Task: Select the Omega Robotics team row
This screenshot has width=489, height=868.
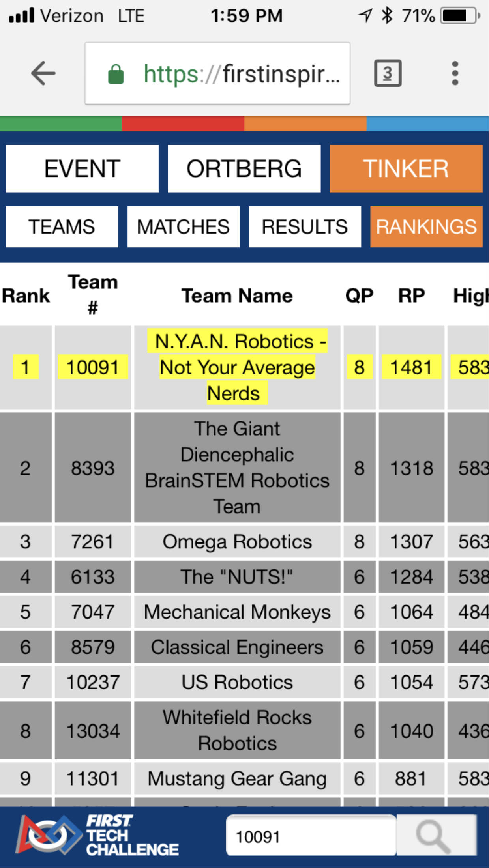Action: 244,542
